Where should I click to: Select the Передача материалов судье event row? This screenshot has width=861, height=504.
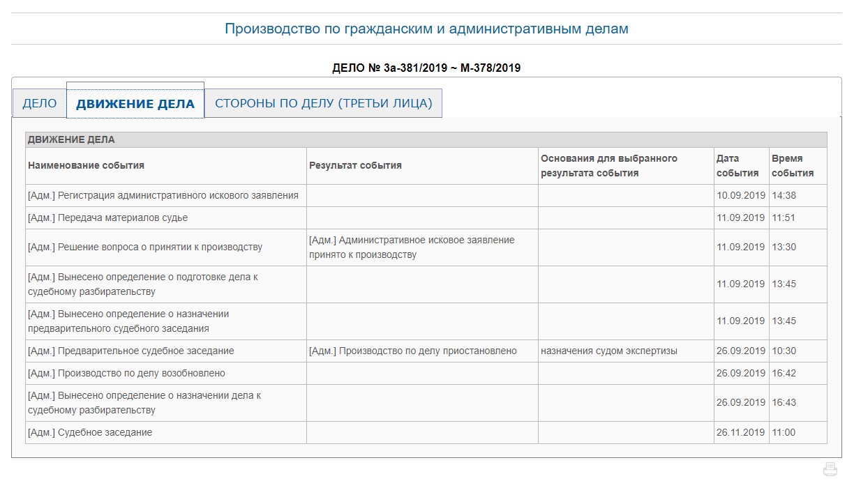pyautogui.click(x=107, y=218)
